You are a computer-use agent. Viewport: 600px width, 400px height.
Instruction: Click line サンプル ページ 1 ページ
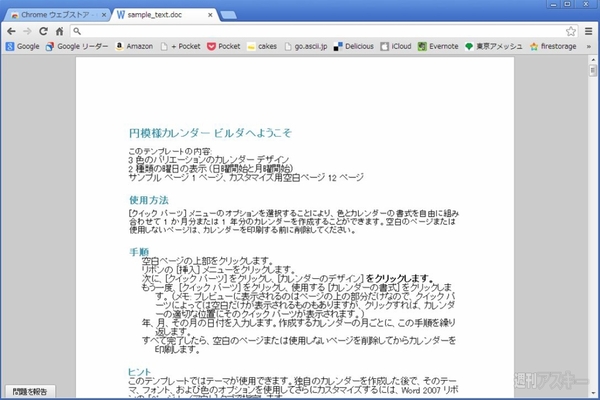tap(246, 177)
